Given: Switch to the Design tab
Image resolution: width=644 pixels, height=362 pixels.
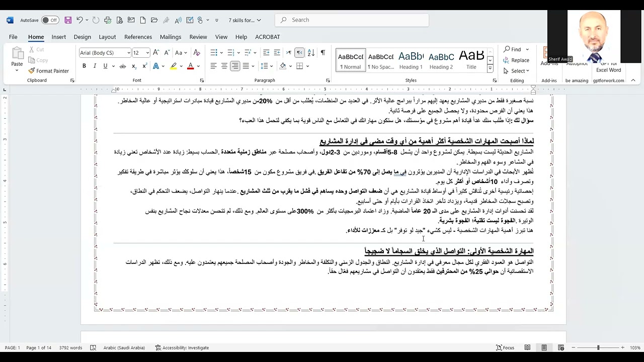Looking at the screenshot, I should (82, 37).
